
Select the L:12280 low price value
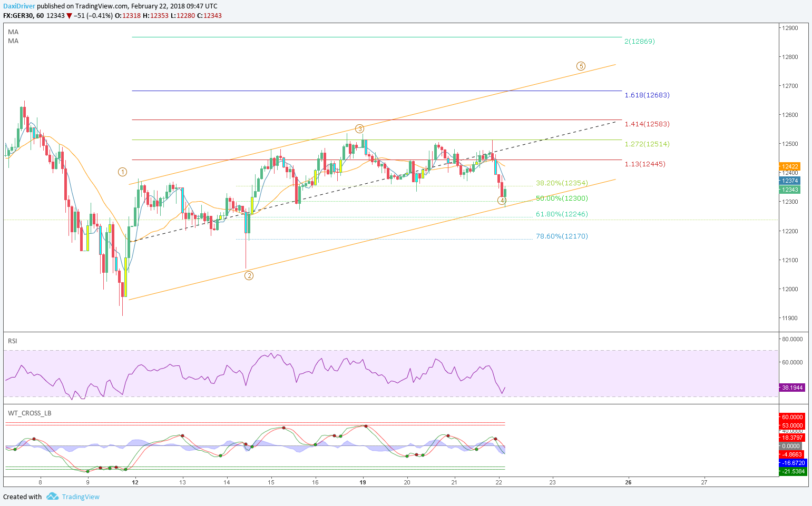click(x=182, y=16)
